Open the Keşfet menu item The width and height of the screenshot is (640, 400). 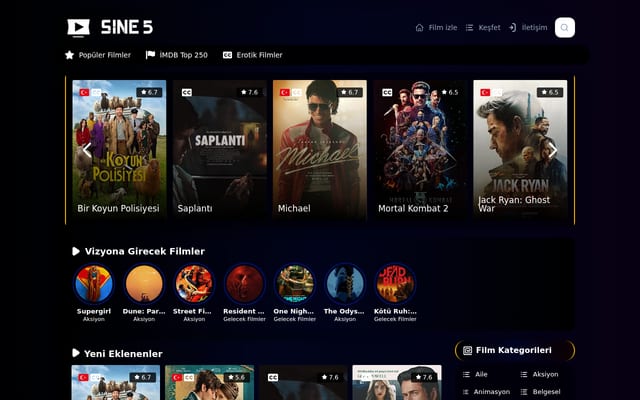pyautogui.click(x=489, y=28)
